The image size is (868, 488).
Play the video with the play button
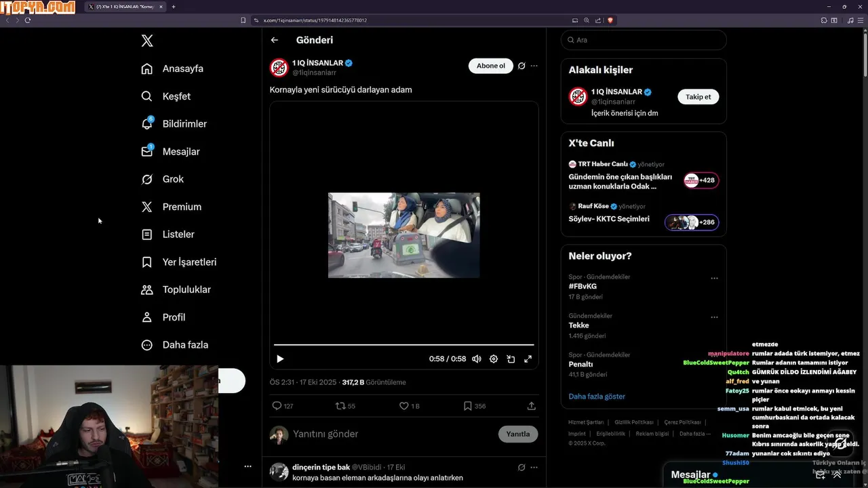pos(280,359)
